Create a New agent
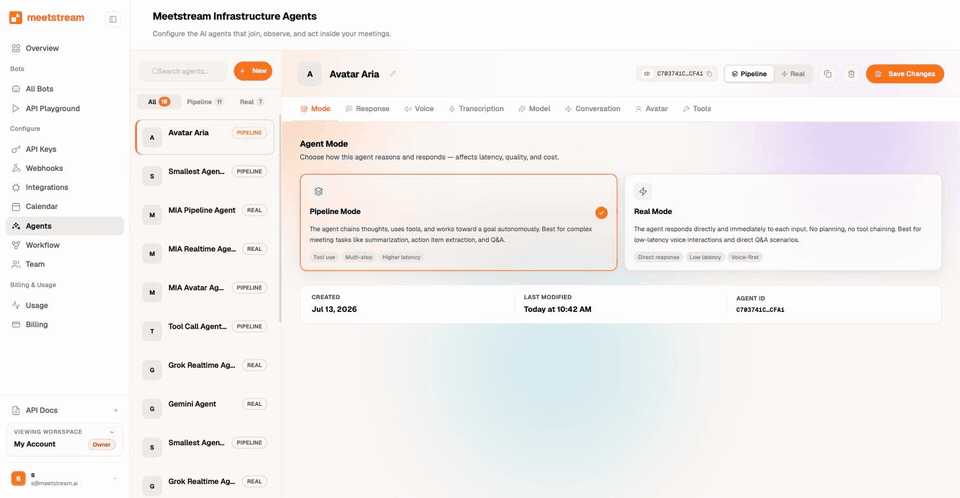Screen dimensions: 960x498 [x=253, y=71]
